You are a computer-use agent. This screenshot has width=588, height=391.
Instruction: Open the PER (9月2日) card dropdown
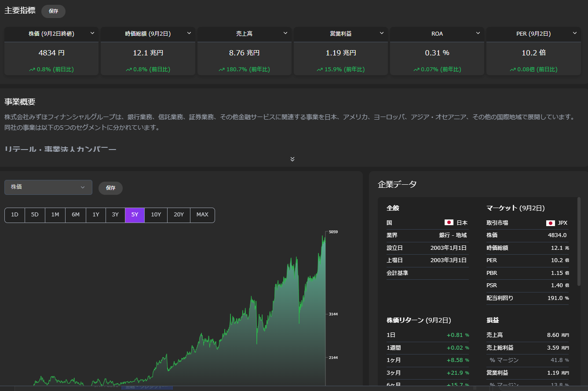point(575,33)
